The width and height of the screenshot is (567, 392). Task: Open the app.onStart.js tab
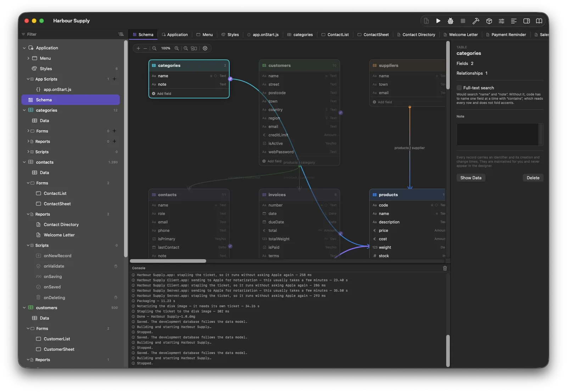[263, 35]
